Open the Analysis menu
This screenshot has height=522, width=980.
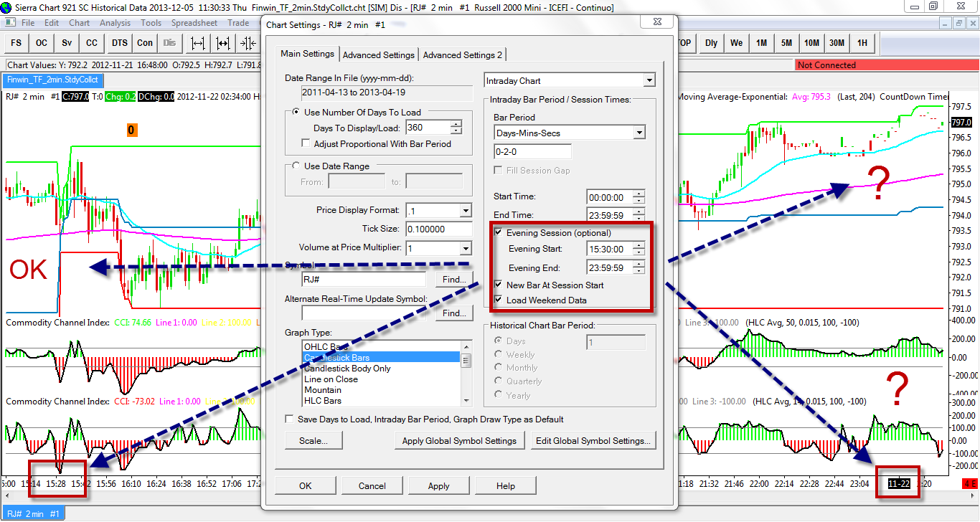116,23
